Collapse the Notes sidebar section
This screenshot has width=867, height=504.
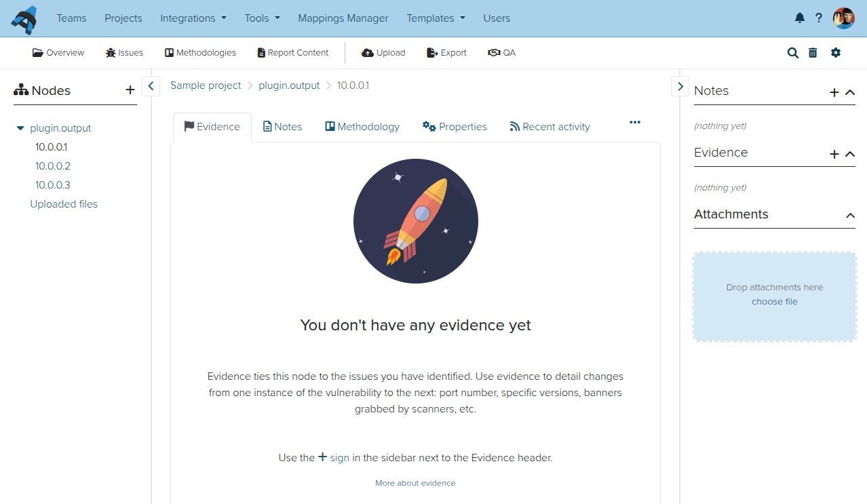click(850, 92)
